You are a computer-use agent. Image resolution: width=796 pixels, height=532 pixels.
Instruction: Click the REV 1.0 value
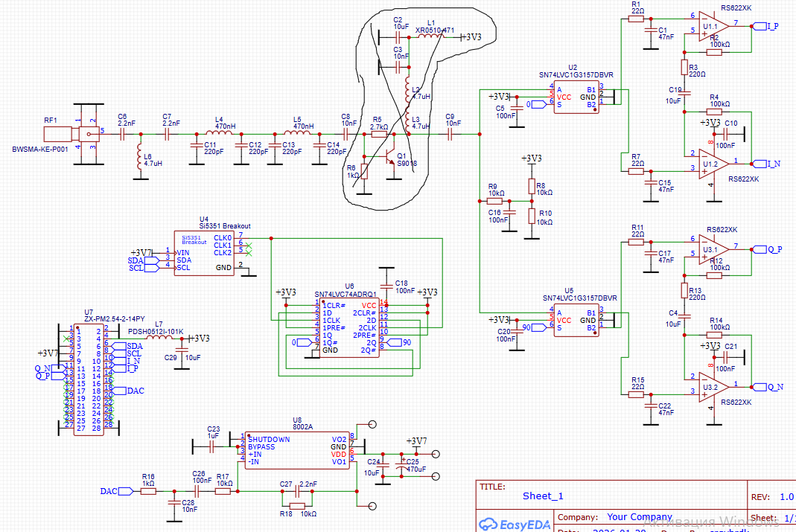point(786,497)
